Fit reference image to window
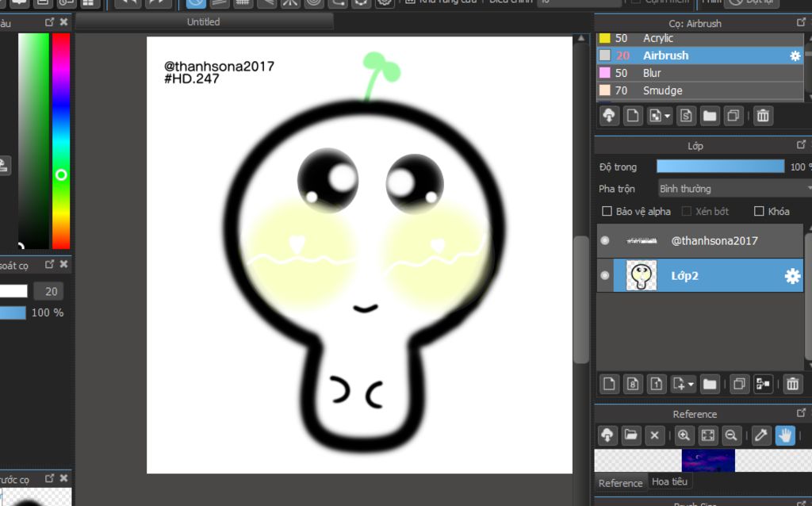This screenshot has height=506, width=812. 707,435
